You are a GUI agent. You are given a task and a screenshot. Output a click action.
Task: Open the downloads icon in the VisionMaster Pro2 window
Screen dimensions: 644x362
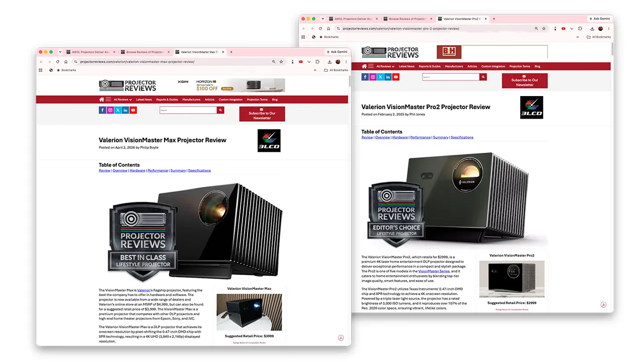point(591,29)
